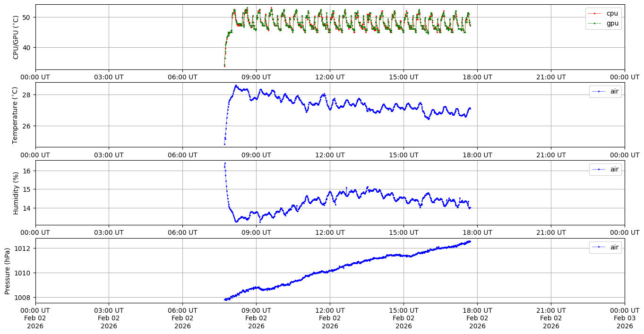
Task: Click the Humidity (%) y-axis label
Action: coord(16,193)
